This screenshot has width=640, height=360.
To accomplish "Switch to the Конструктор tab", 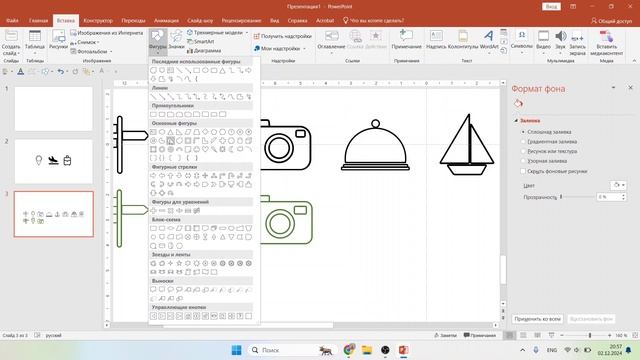I will [98, 20].
